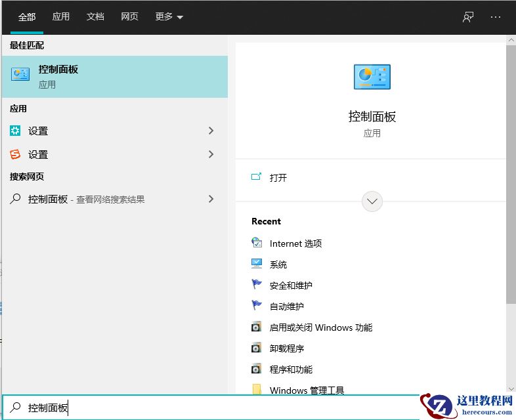
Task: Open recent item Internet 选项
Action: point(295,243)
